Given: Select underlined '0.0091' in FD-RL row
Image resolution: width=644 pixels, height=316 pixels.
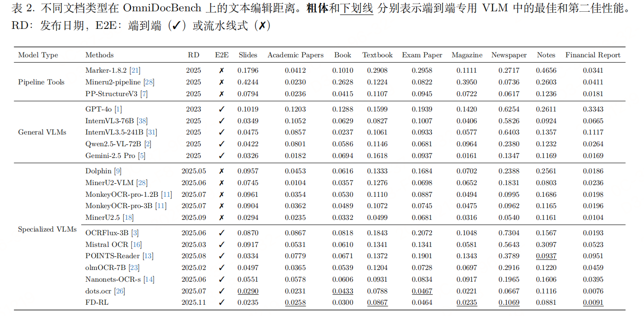Looking at the screenshot, I should point(593,303).
